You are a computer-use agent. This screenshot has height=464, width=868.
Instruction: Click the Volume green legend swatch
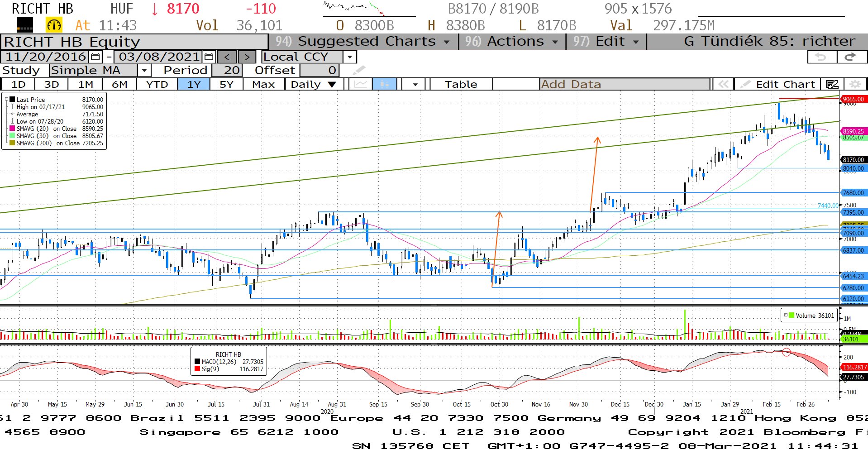click(792, 316)
